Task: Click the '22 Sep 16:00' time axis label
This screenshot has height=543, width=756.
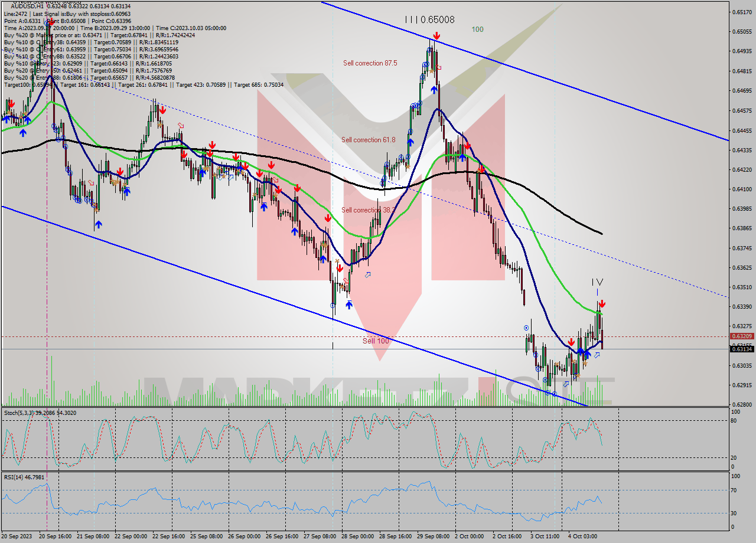Action: (169, 536)
